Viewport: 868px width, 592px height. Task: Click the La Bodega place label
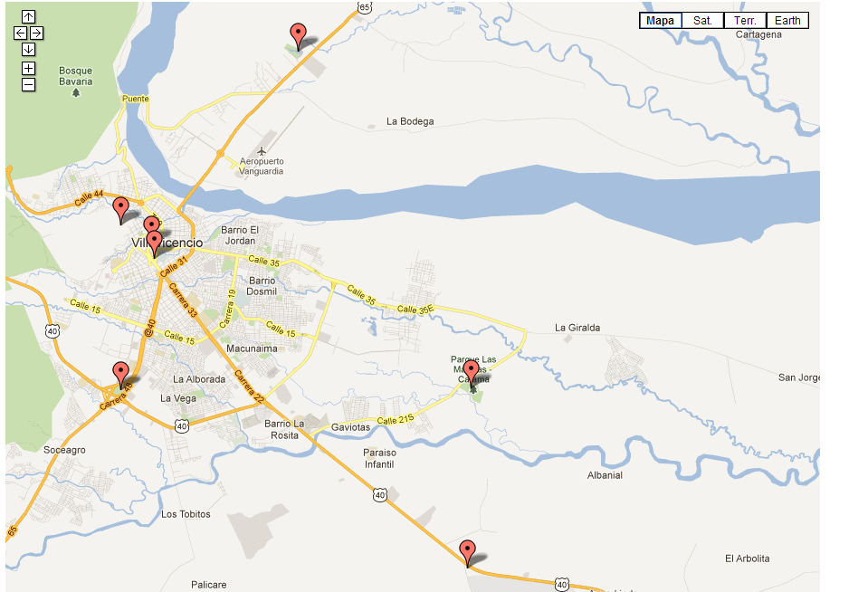pyautogui.click(x=410, y=121)
